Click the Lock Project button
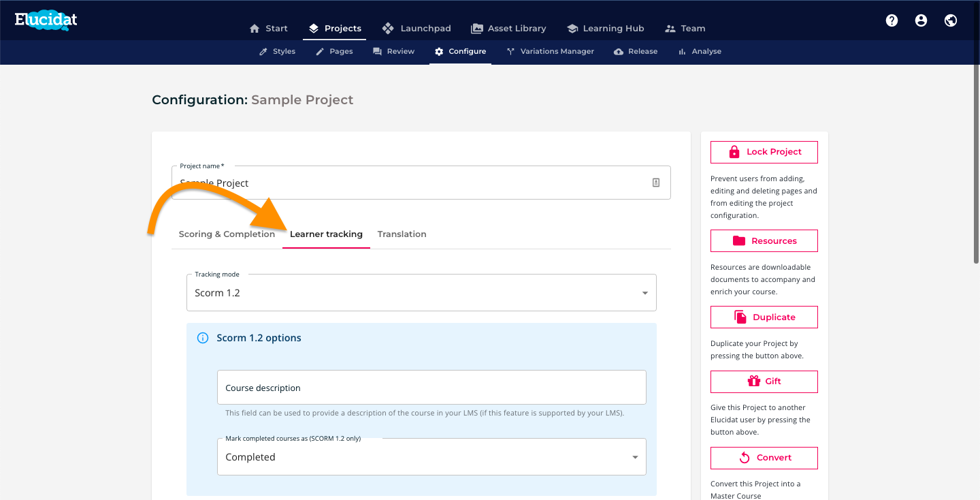This screenshot has width=980, height=500. [x=764, y=152]
